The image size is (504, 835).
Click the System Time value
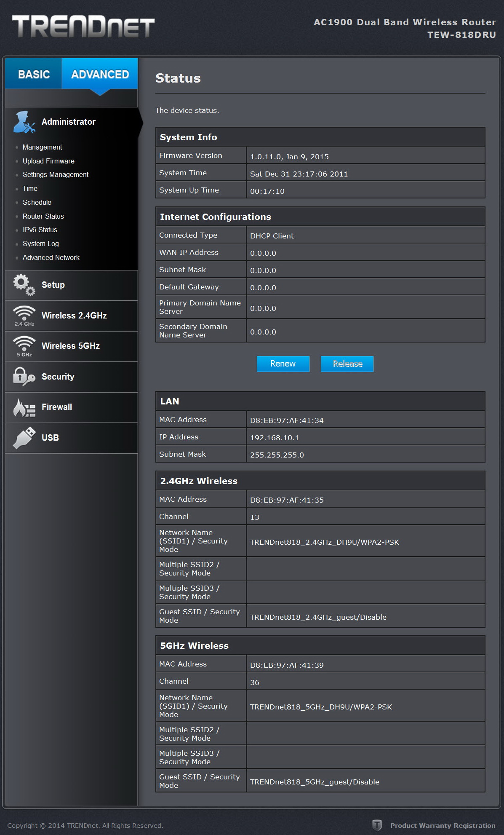(299, 174)
